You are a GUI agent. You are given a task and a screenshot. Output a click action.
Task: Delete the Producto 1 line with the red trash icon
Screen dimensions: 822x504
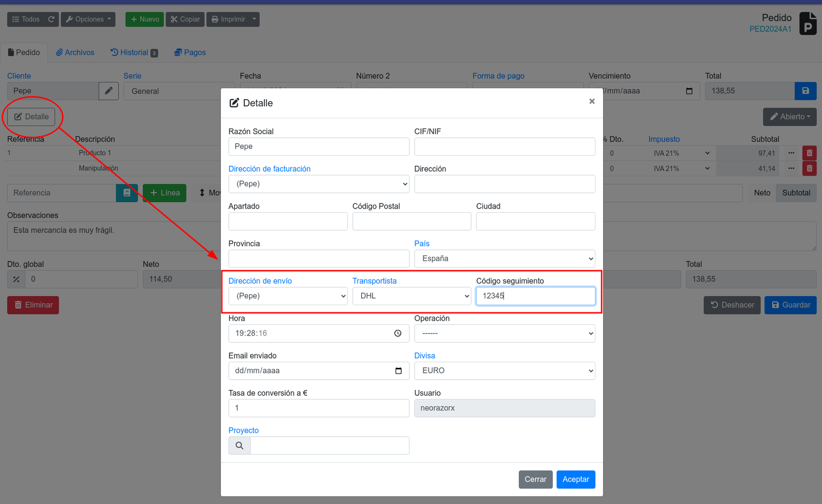[809, 153]
